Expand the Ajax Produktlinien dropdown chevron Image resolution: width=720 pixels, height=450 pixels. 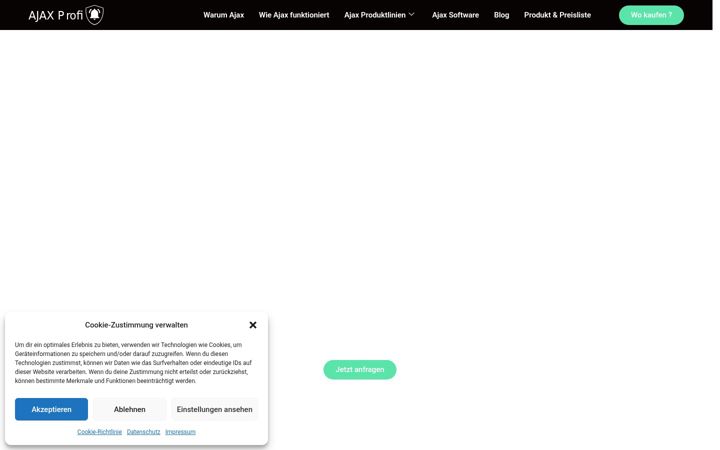[411, 14]
